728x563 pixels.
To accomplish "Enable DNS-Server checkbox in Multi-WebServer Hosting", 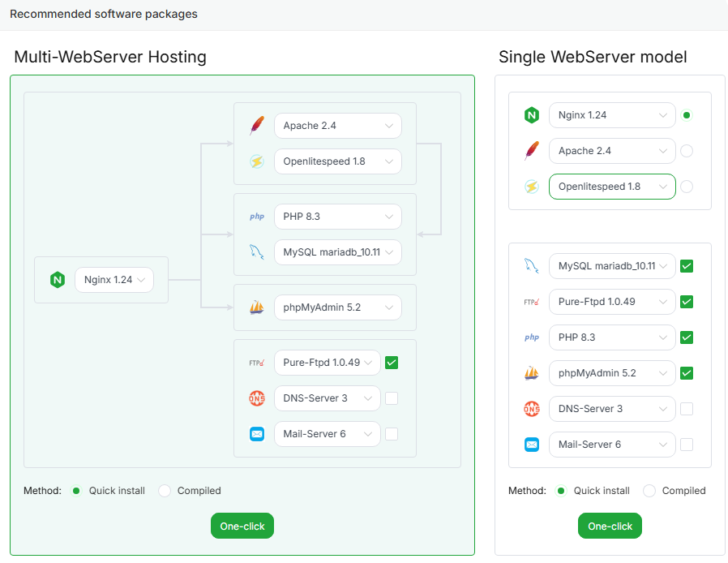I will pos(392,398).
